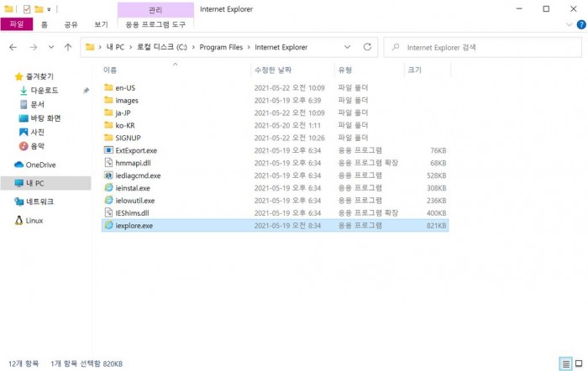Open Explorer help with the question mark icon
The width and height of the screenshot is (588, 371).
[x=581, y=24]
